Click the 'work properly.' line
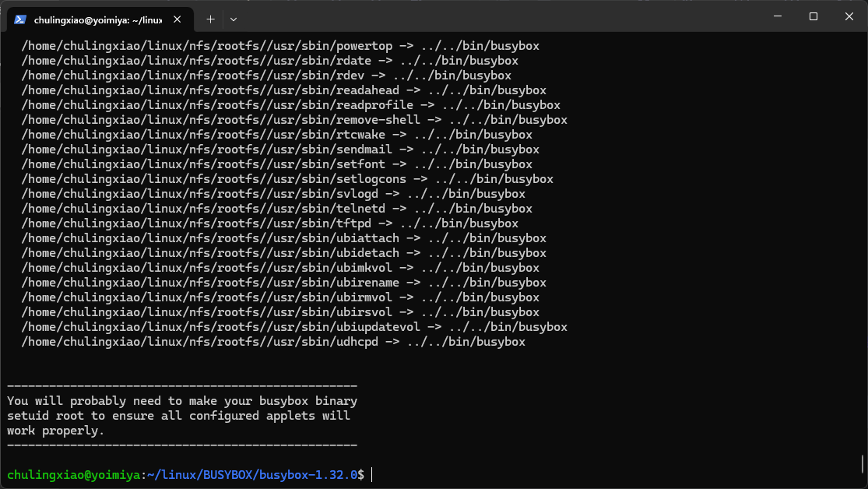This screenshot has height=489, width=868. tap(55, 431)
